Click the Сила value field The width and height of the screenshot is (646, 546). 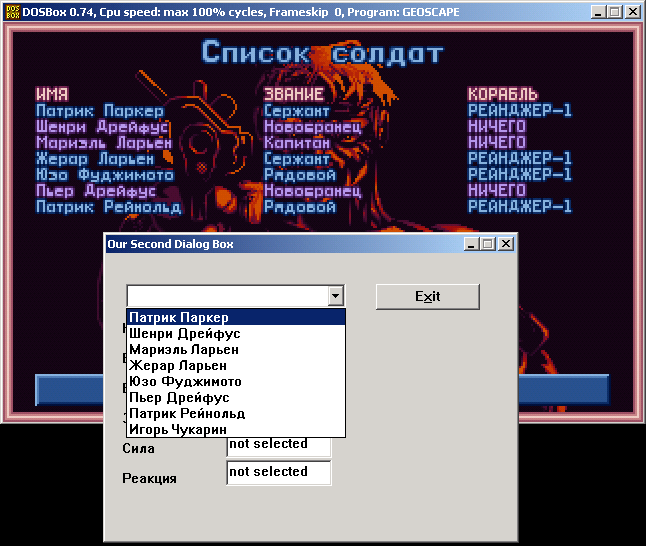pyautogui.click(x=279, y=447)
